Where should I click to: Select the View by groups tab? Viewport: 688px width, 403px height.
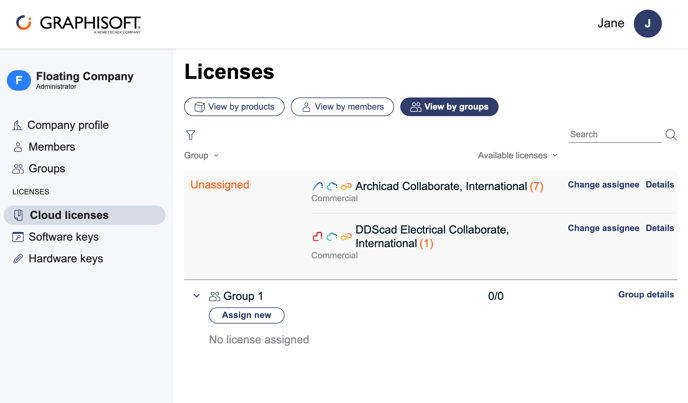(449, 107)
